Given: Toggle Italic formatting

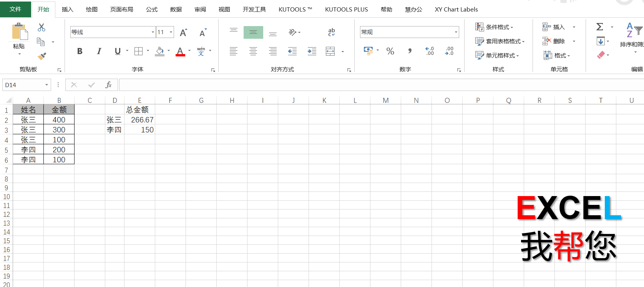Looking at the screenshot, I should tap(99, 51).
